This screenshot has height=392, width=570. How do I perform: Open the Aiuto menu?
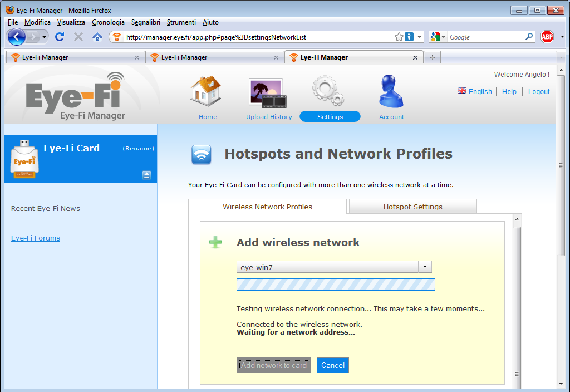[x=210, y=22]
